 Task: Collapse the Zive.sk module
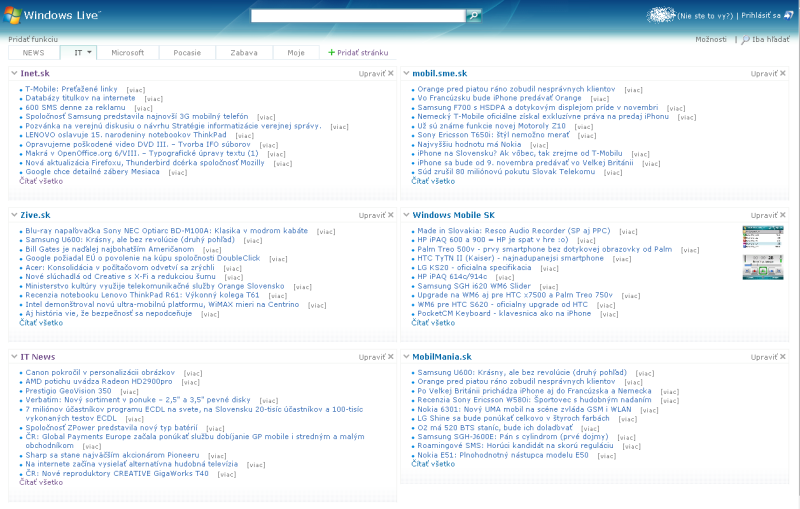click(14, 215)
